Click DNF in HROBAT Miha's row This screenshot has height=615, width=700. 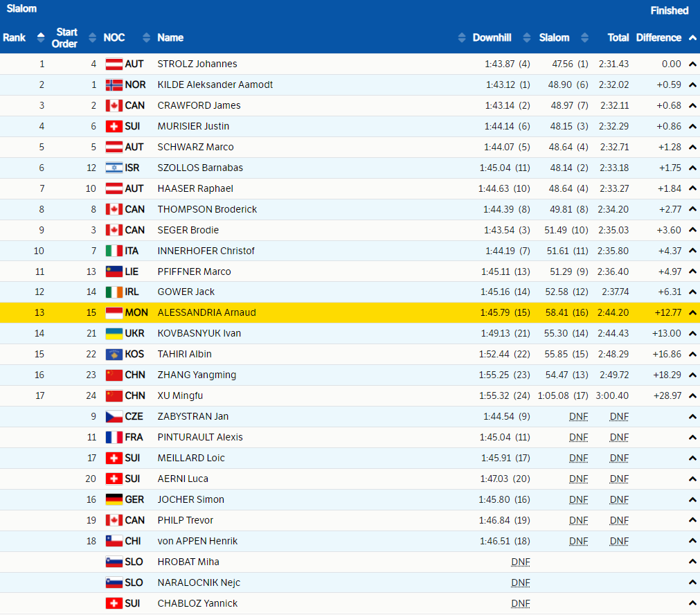520,562
